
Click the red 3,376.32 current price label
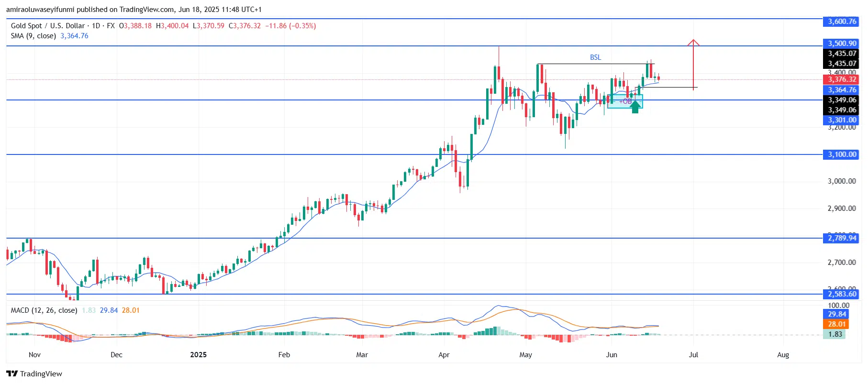(842, 79)
